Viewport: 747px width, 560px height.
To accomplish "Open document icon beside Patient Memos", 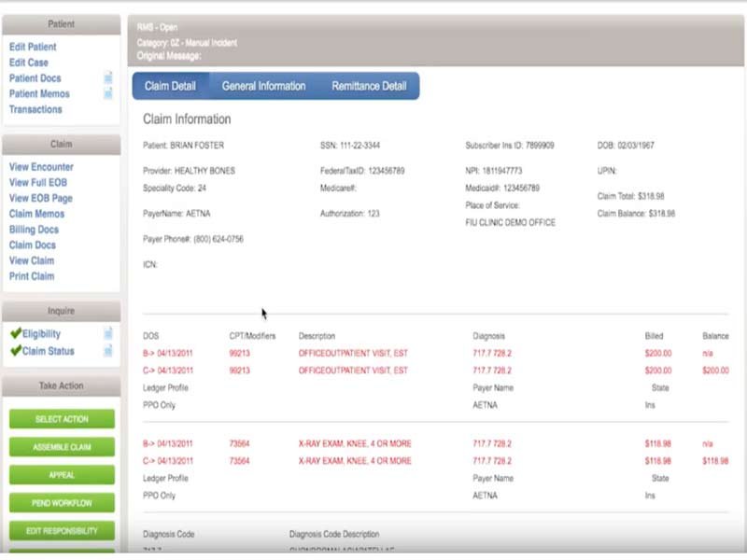I will click(x=108, y=93).
